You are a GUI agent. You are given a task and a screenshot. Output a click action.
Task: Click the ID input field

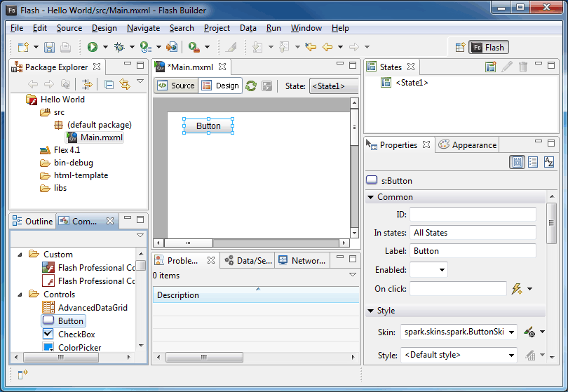[473, 214]
